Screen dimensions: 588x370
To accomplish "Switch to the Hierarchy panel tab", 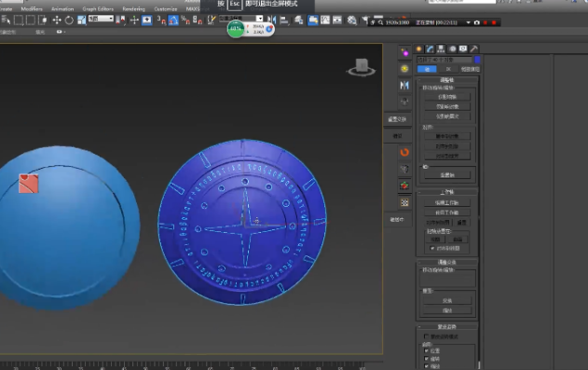I will click(441, 48).
